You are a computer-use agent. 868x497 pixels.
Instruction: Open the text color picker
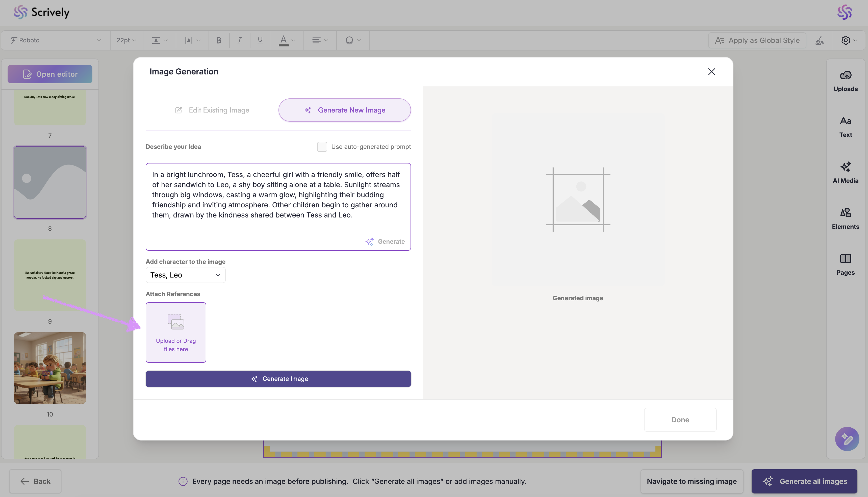point(286,40)
